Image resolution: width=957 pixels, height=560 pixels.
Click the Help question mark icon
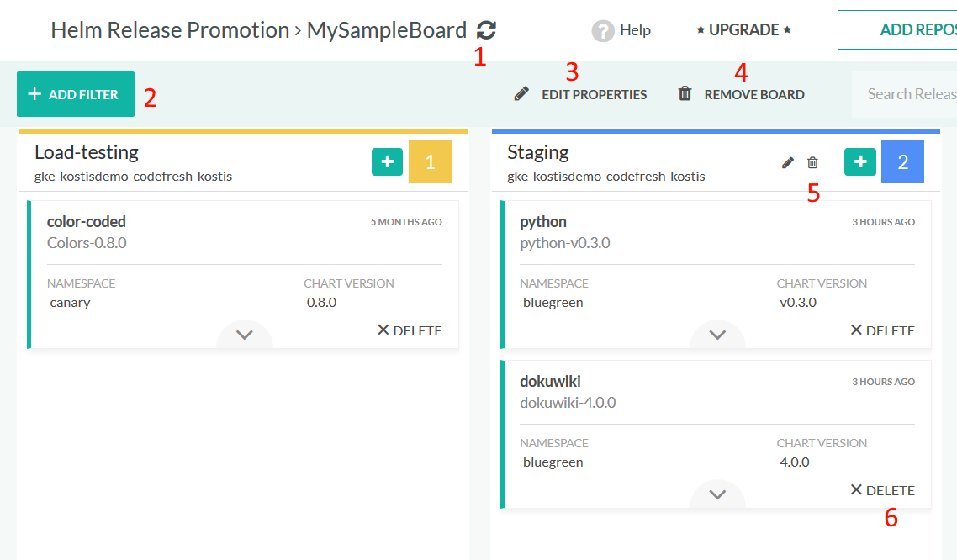(x=602, y=31)
